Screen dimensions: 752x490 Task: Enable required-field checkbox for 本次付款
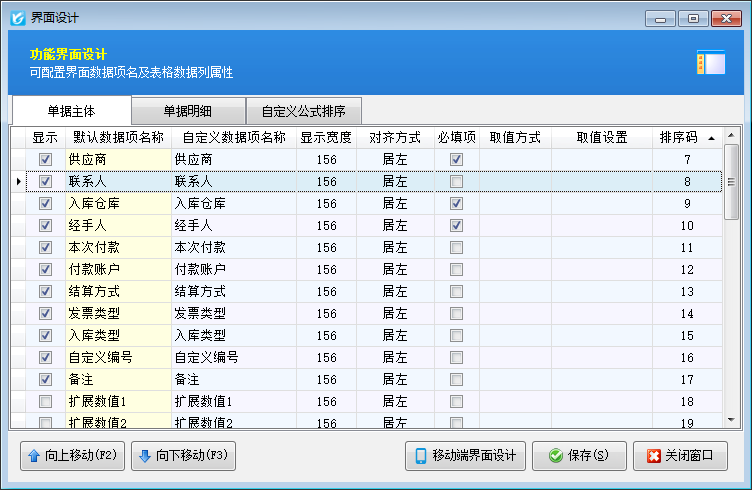coord(456,247)
